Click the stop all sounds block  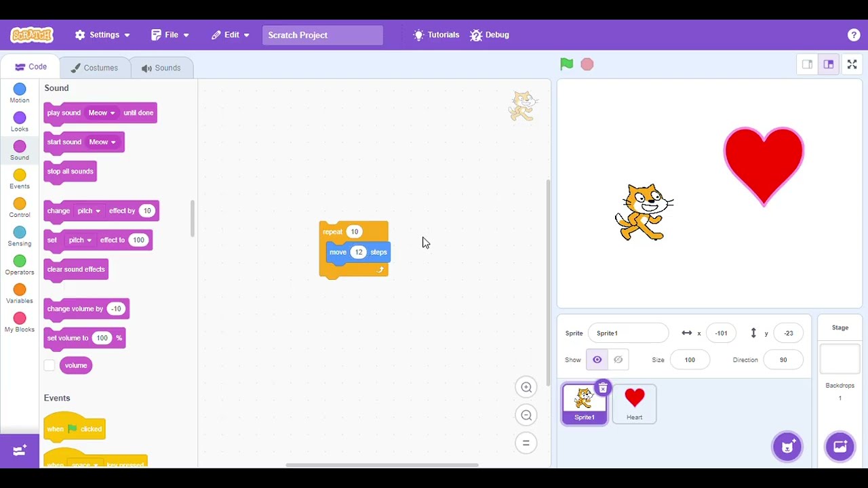pos(70,172)
